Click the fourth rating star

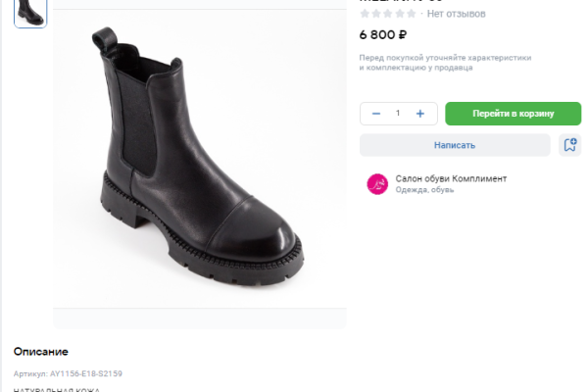(x=400, y=14)
